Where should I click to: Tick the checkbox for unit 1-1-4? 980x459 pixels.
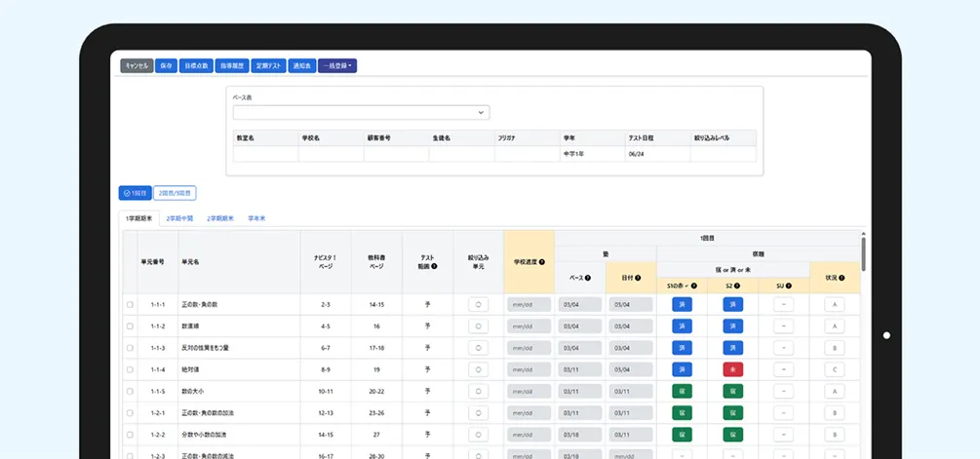point(130,370)
